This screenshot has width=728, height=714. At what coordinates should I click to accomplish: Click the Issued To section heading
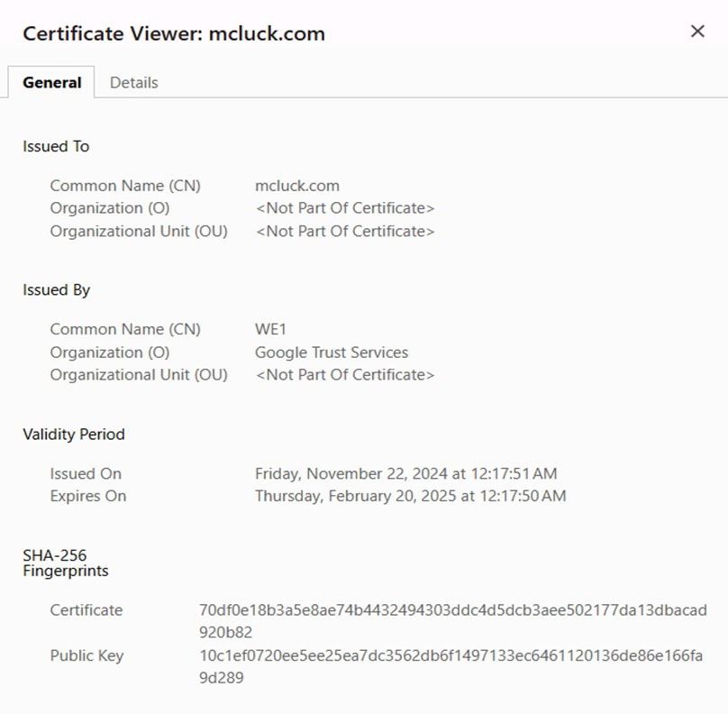(x=56, y=146)
